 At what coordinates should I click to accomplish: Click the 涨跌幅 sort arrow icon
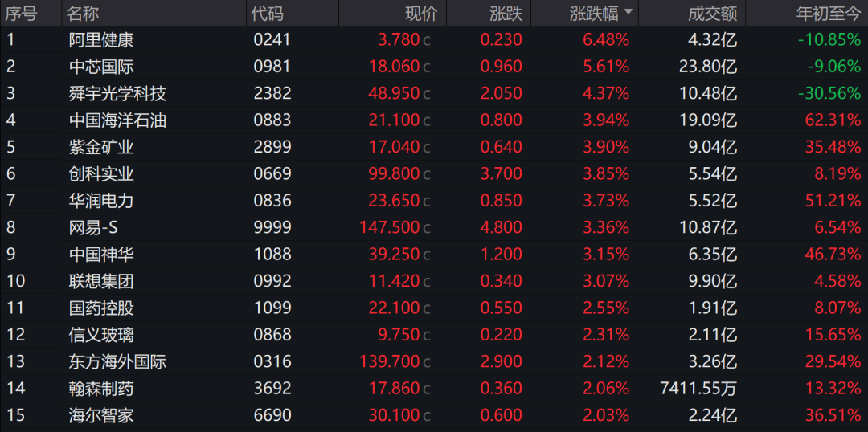[x=628, y=12]
